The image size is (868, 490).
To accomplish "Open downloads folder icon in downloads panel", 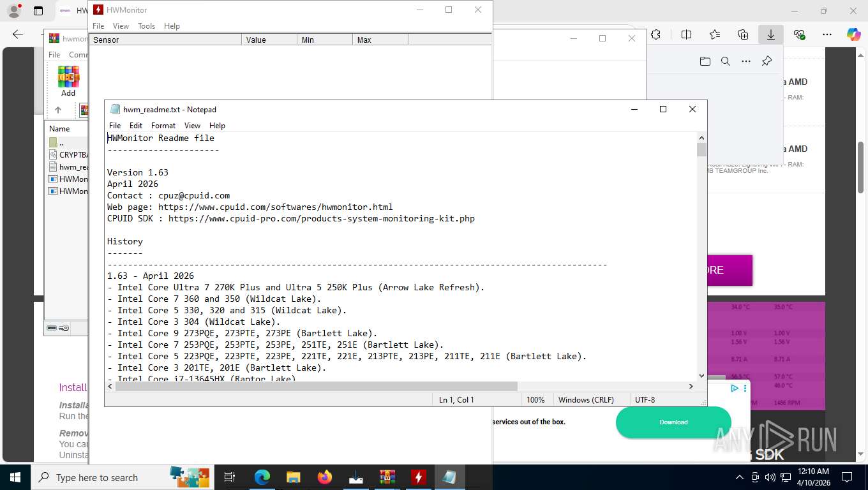I will point(705,61).
